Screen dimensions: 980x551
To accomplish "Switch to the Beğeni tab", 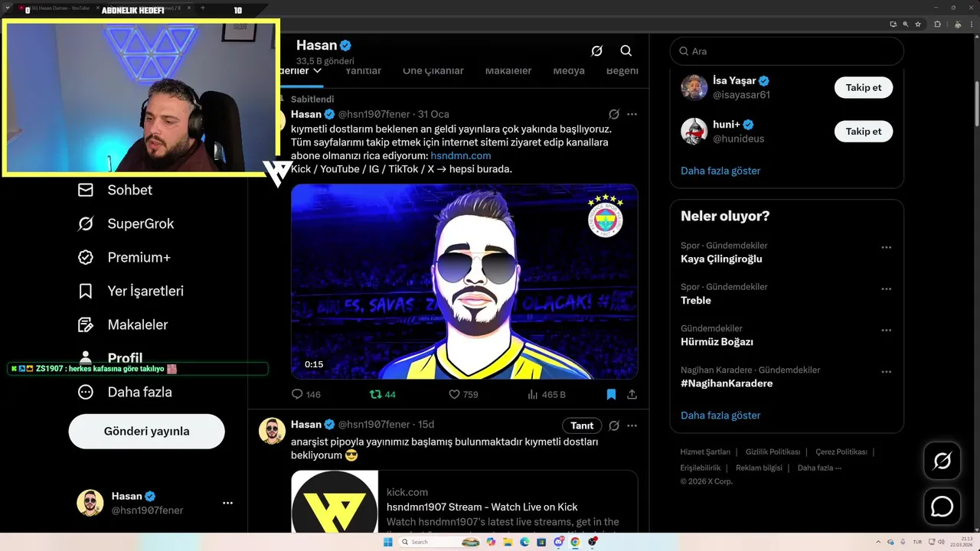I will pyautogui.click(x=622, y=70).
